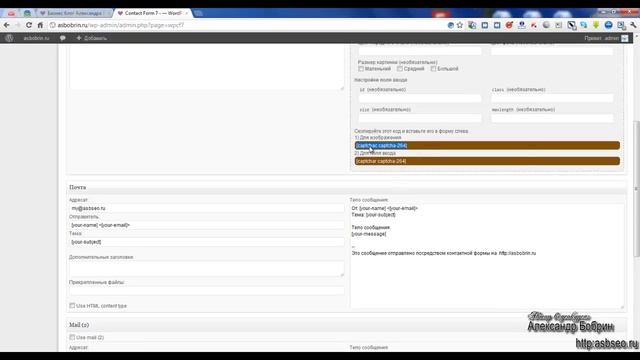Screen dimensions: 640x360
Task: Bookmark this page with the star icon
Action: coord(460,25)
